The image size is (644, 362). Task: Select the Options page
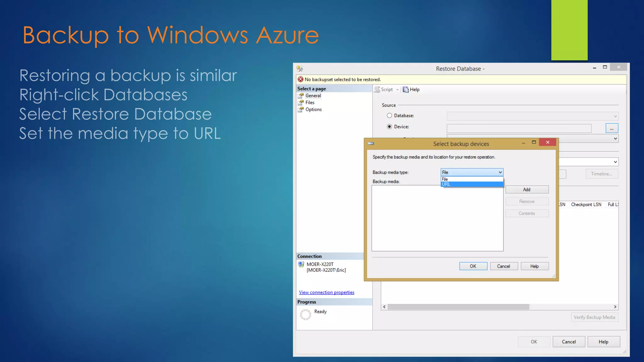click(314, 109)
